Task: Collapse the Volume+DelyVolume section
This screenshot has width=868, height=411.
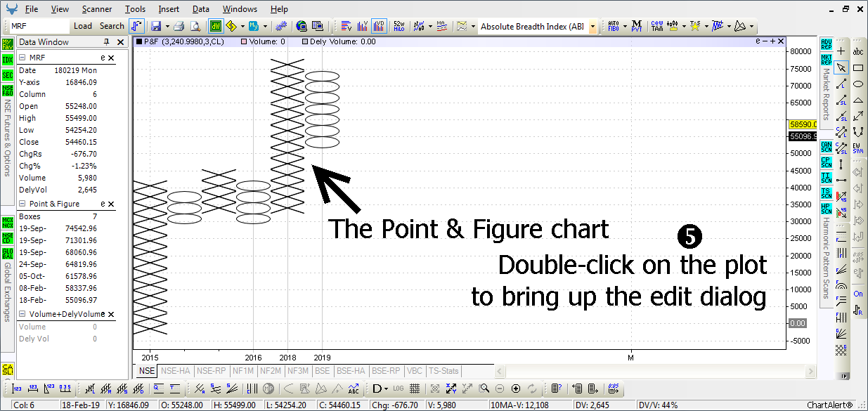Action: click(x=22, y=314)
